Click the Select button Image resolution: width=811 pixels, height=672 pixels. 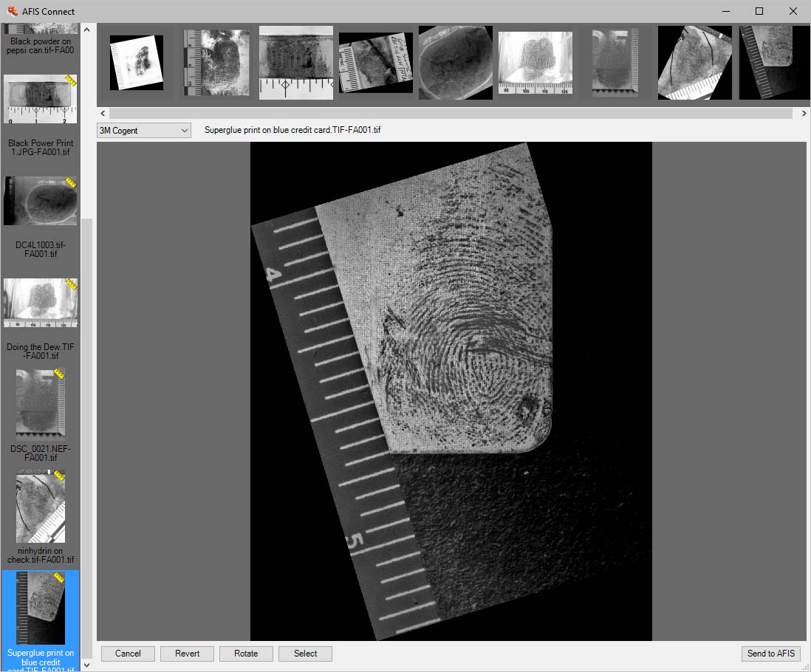305,654
